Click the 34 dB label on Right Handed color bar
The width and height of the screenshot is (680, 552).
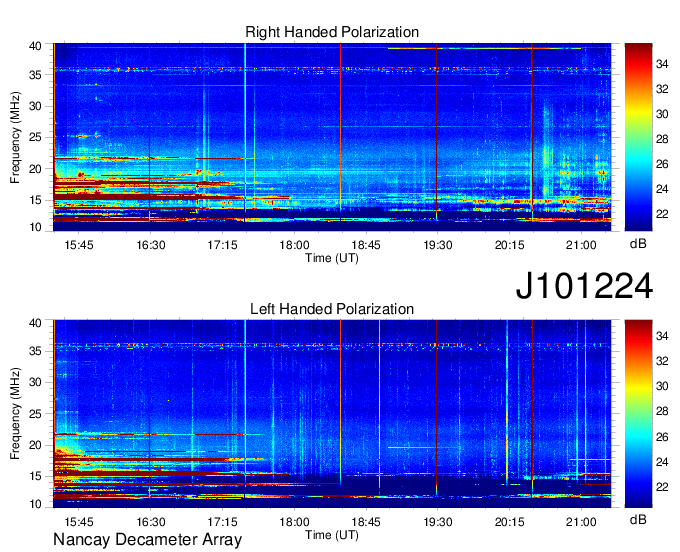tap(662, 64)
